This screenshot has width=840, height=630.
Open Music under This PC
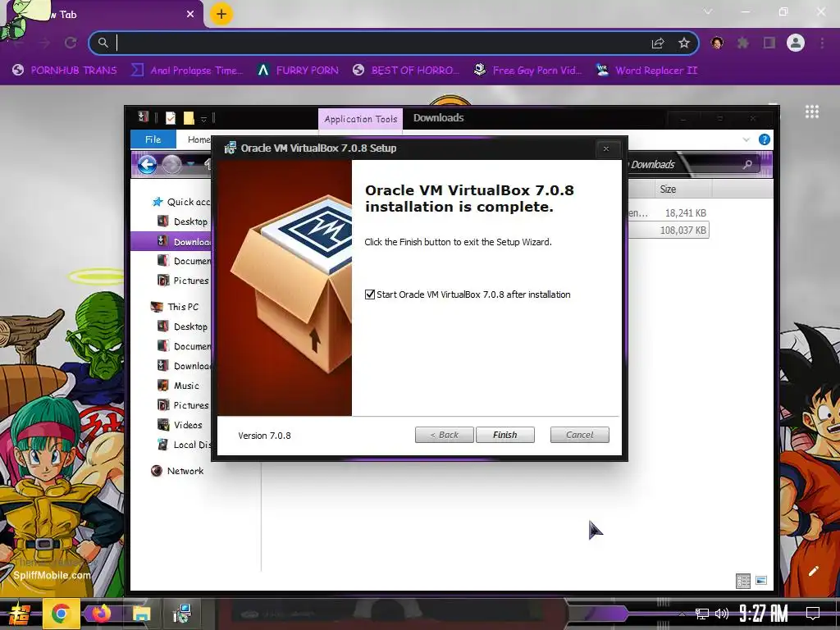[x=178, y=386]
